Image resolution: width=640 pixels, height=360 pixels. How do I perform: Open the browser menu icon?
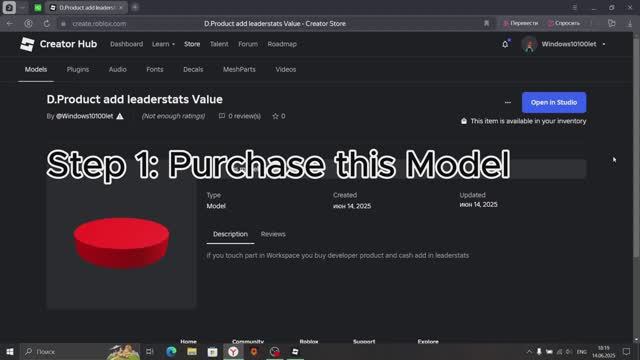coord(574,7)
